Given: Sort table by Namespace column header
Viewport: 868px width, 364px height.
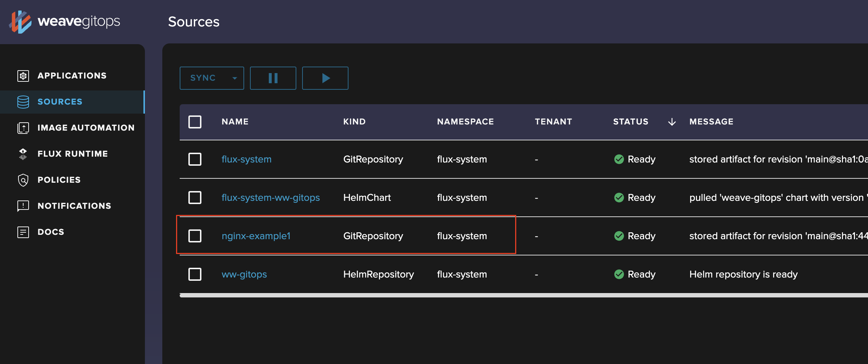Looking at the screenshot, I should pos(466,122).
